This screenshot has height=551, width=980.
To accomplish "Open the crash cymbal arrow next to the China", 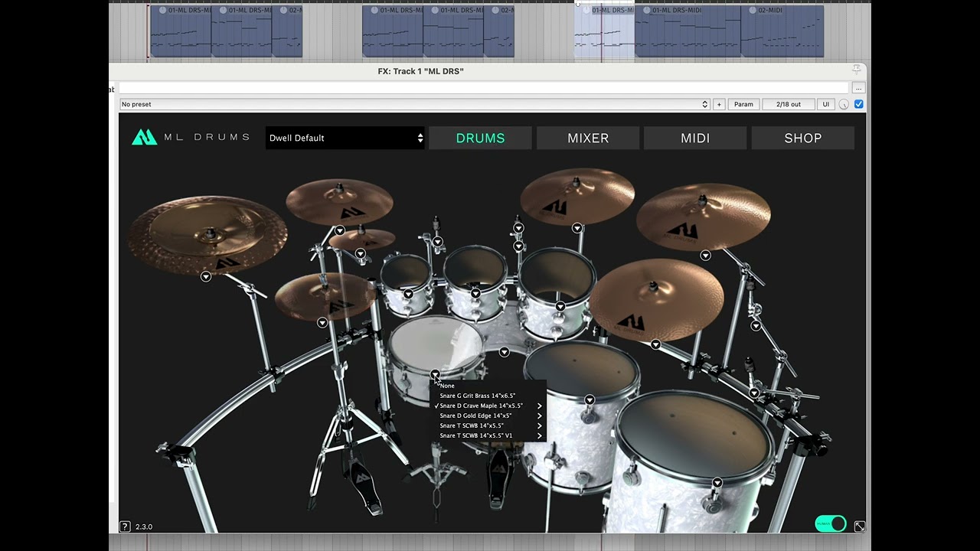I will 340,230.
